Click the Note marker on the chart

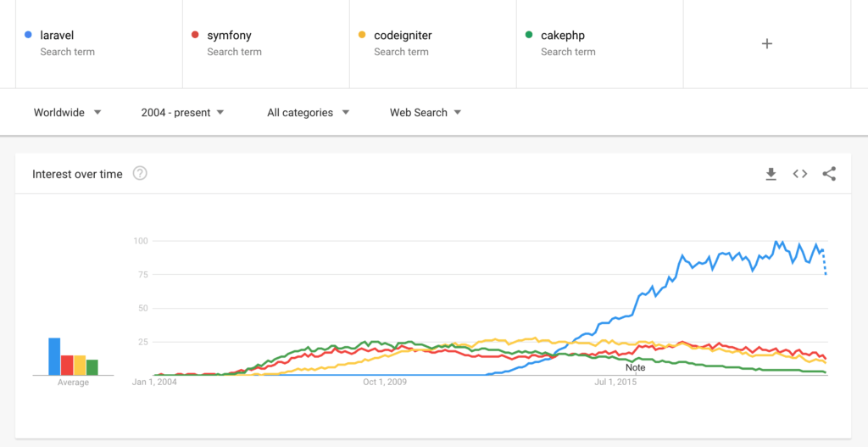[x=636, y=368]
